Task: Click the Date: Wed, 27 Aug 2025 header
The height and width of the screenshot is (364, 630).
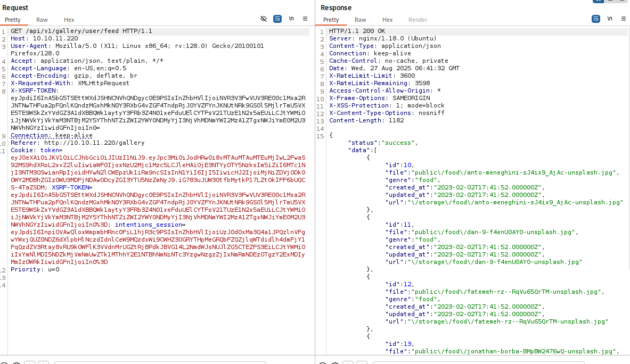Action: coord(394,68)
